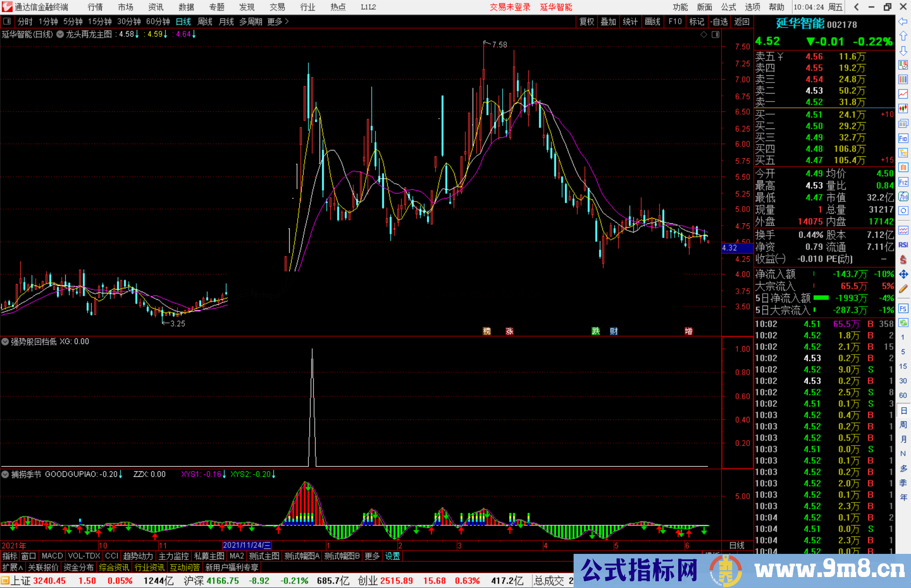Toggle the 强势股回档低 indicator circle button
The width and height of the screenshot is (911, 588).
tap(5, 341)
